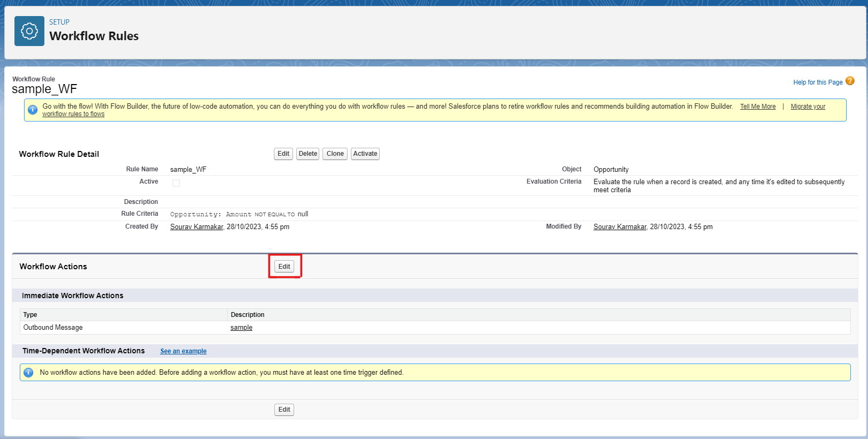868x439 pixels.
Task: Click Migrate your workflow rules to flows link
Action: [808, 107]
